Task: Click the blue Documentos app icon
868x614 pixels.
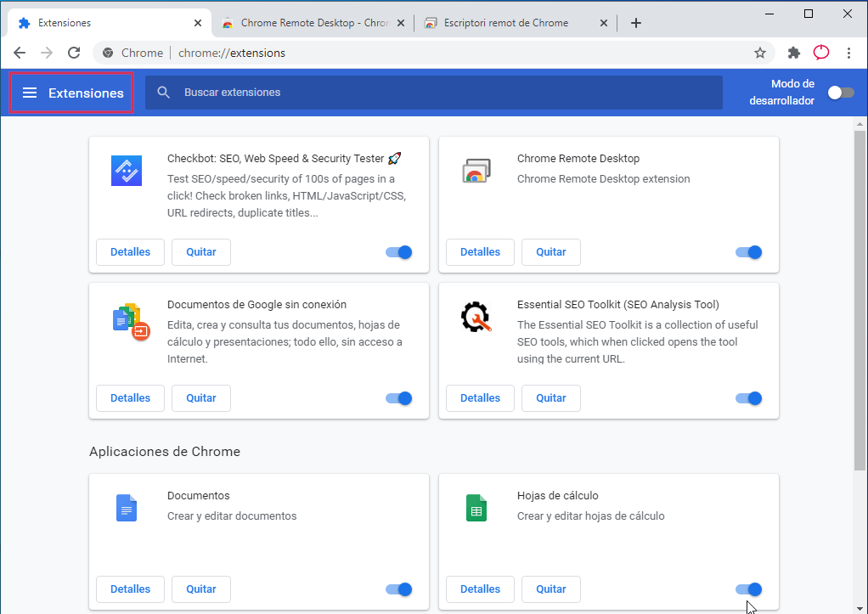Action: click(127, 508)
